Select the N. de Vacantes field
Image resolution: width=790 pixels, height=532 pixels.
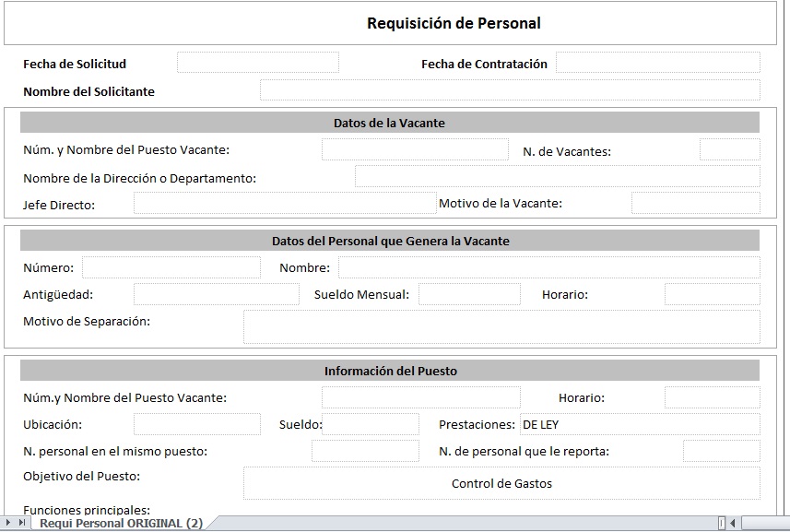click(730, 149)
